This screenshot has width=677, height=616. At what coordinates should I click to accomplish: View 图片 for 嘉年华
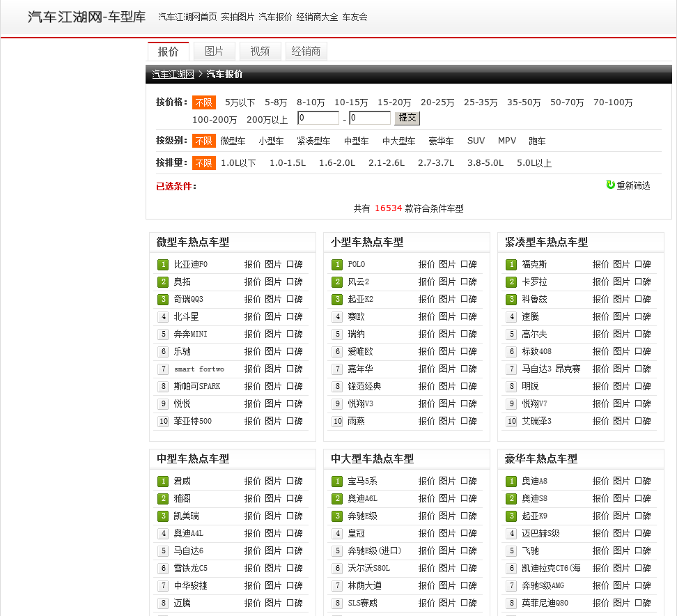(x=447, y=369)
